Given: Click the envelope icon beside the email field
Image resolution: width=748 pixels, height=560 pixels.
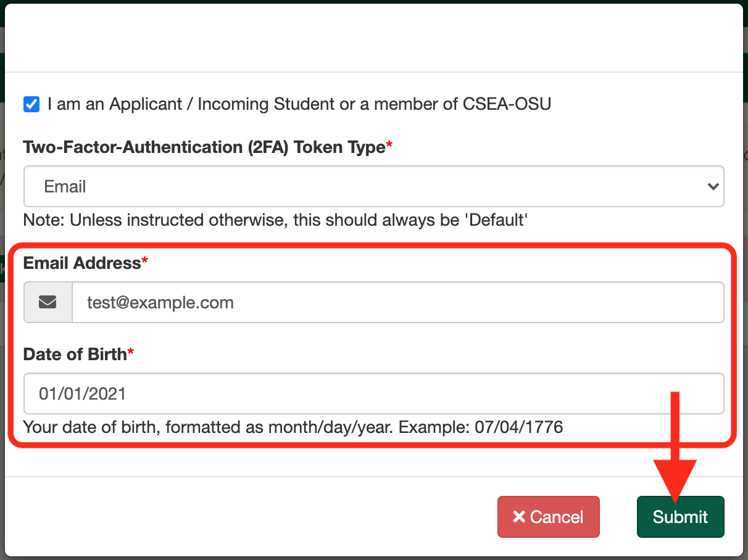Looking at the screenshot, I should coord(48,302).
